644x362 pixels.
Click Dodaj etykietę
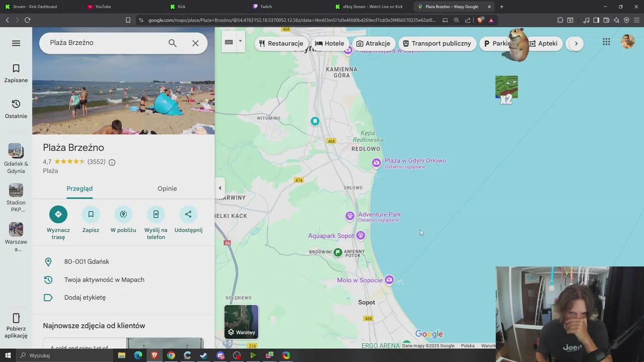coord(123,298)
